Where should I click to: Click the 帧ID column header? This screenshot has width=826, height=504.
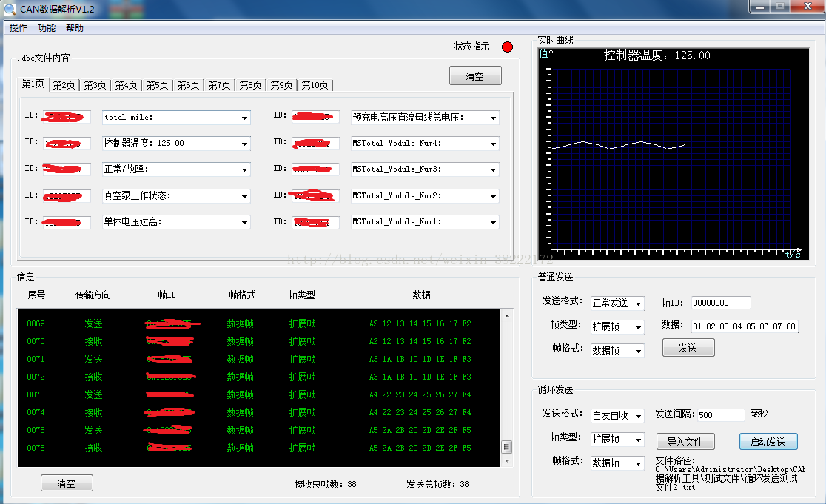167,295
